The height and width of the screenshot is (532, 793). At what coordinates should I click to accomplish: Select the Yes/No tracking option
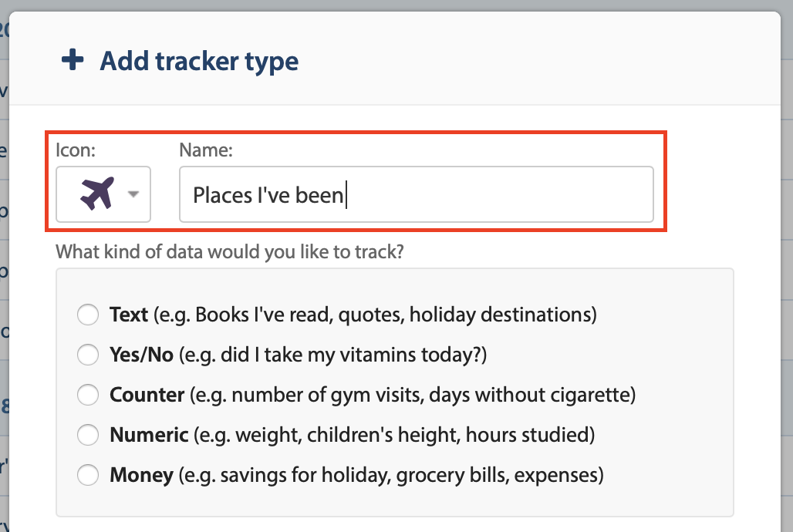tap(88, 355)
